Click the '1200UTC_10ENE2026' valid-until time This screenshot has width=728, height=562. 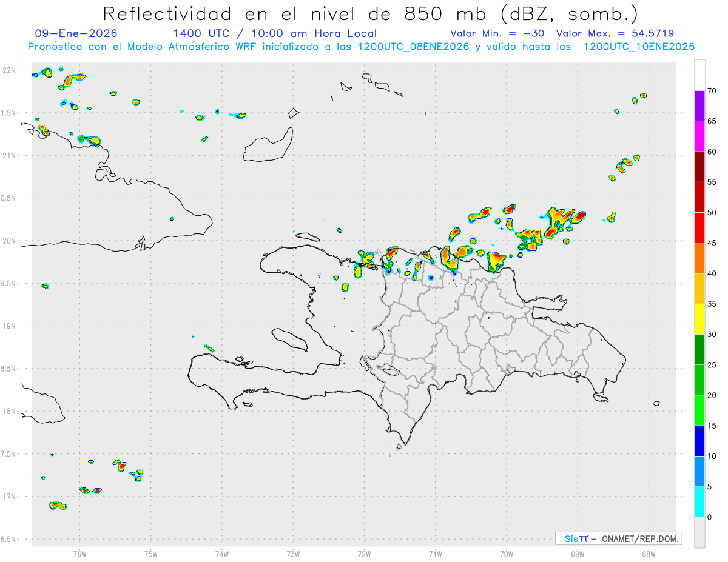[639, 47]
